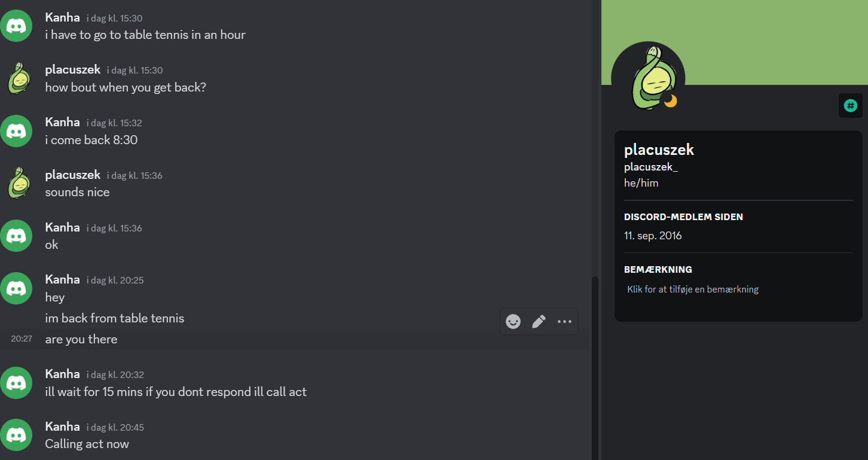The width and height of the screenshot is (868, 460).
Task: Click the idle moon status indicator
Action: coord(670,101)
